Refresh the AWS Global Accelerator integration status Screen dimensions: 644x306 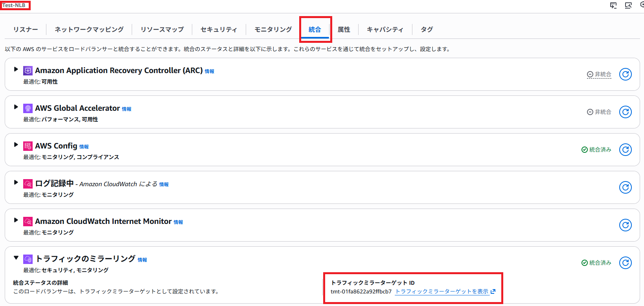(x=626, y=112)
